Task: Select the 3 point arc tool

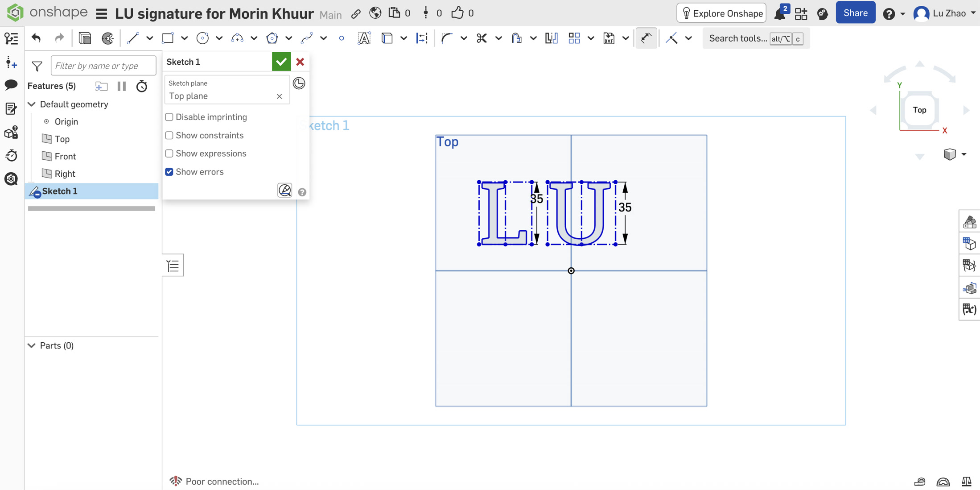Action: (237, 38)
